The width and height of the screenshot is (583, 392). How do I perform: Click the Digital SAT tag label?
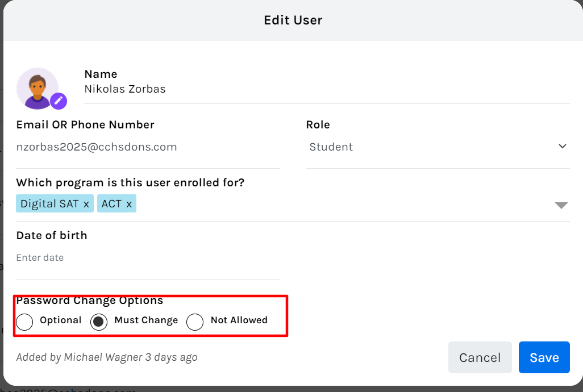[49, 204]
